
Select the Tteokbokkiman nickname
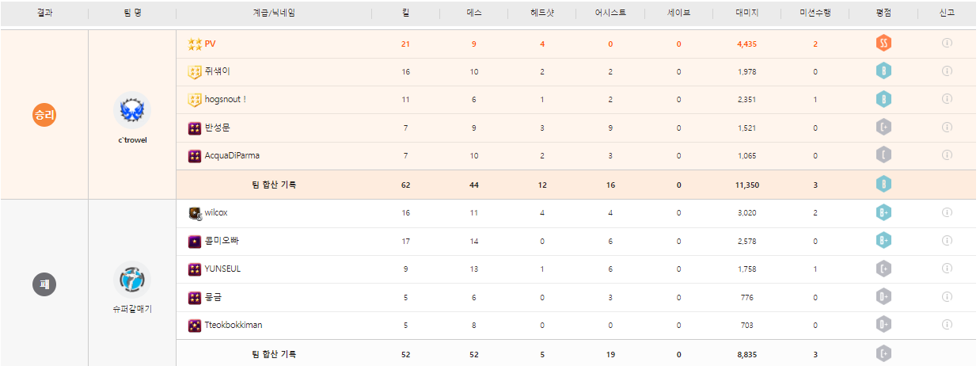234,325
